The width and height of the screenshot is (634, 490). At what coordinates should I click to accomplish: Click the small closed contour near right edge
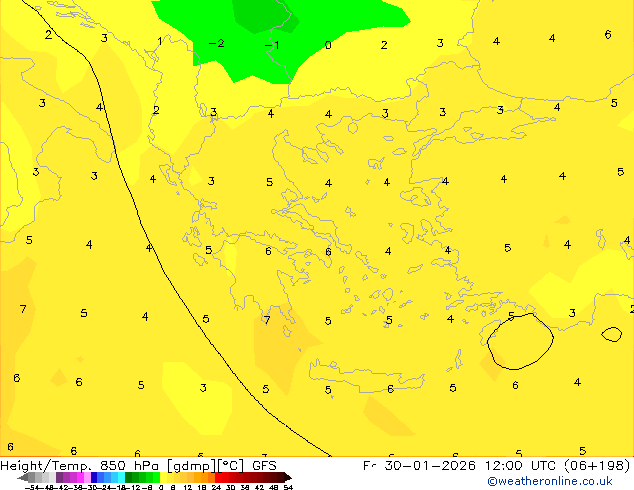point(612,334)
